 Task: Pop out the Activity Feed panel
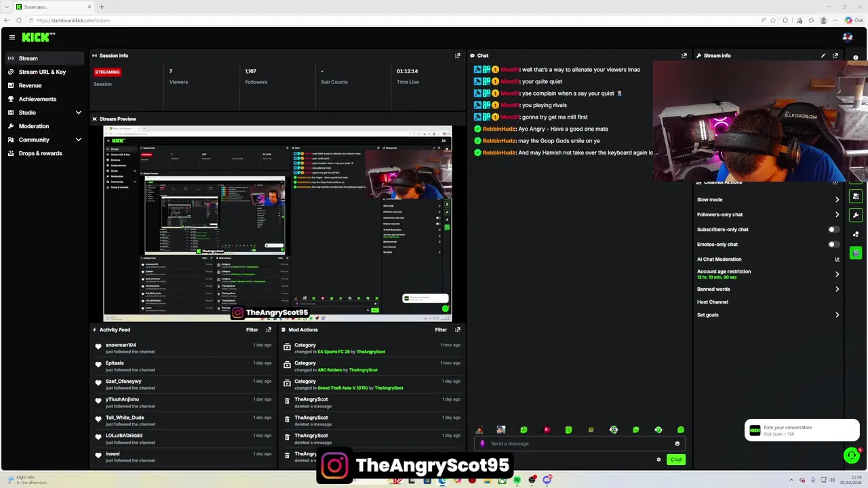click(269, 330)
